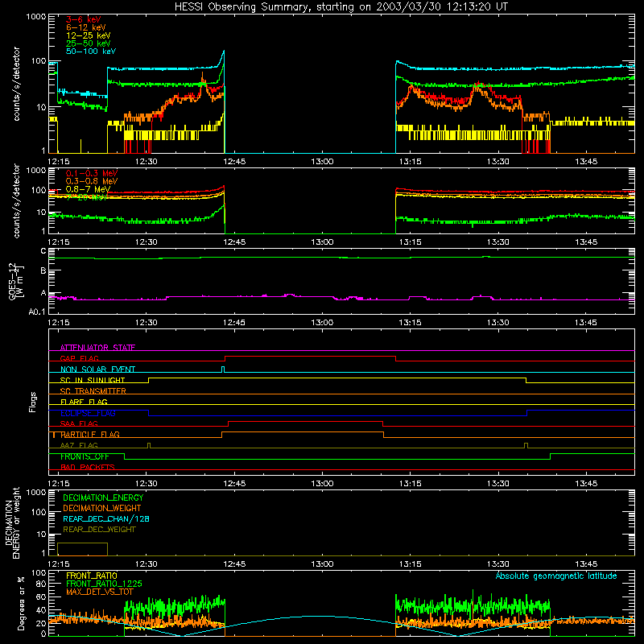The height and width of the screenshot is (644, 644).
Task: Select the '3-6 keV' legend label
Action: pyautogui.click(x=83, y=19)
